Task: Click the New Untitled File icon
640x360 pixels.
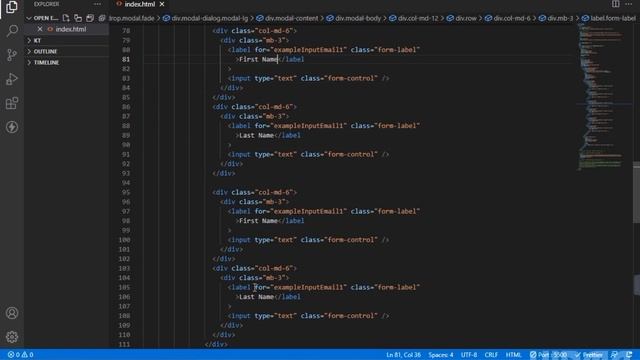Action: click(x=66, y=18)
